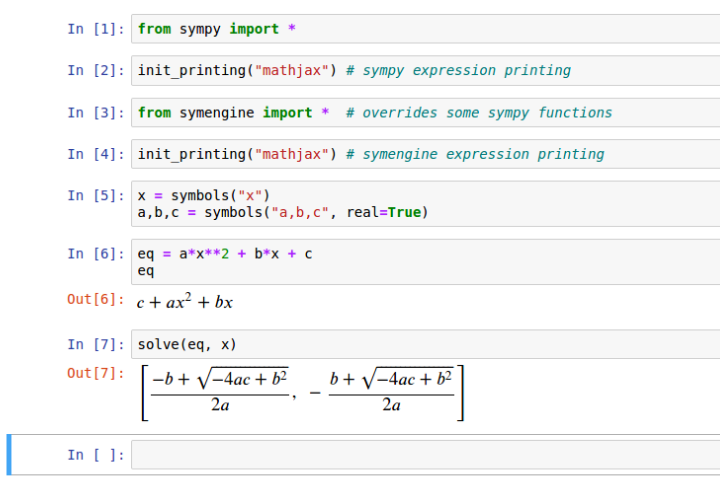The height and width of the screenshot is (480, 720).
Task: Click the first solution fraction in Out[7]
Action: (220, 392)
